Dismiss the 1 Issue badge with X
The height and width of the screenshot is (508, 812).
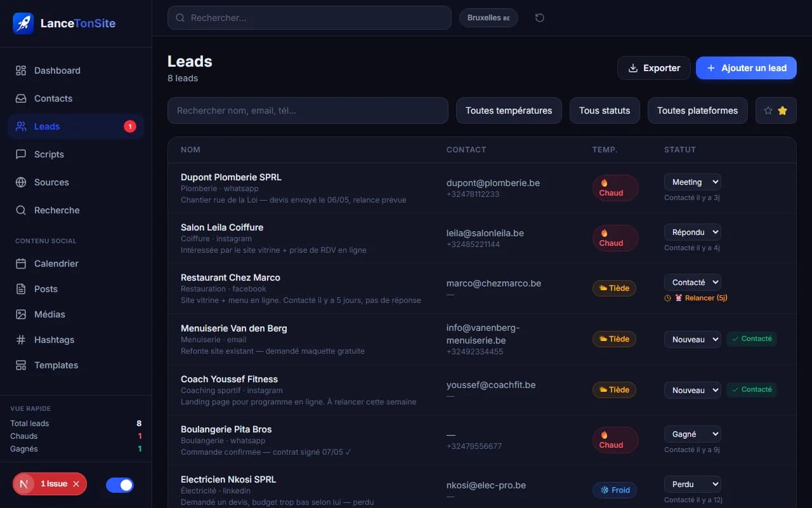point(76,484)
